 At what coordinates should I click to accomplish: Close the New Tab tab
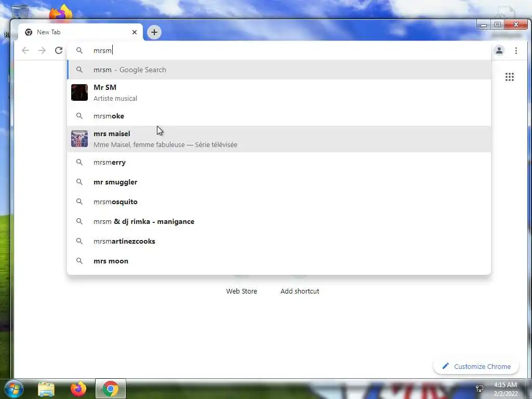[135, 32]
